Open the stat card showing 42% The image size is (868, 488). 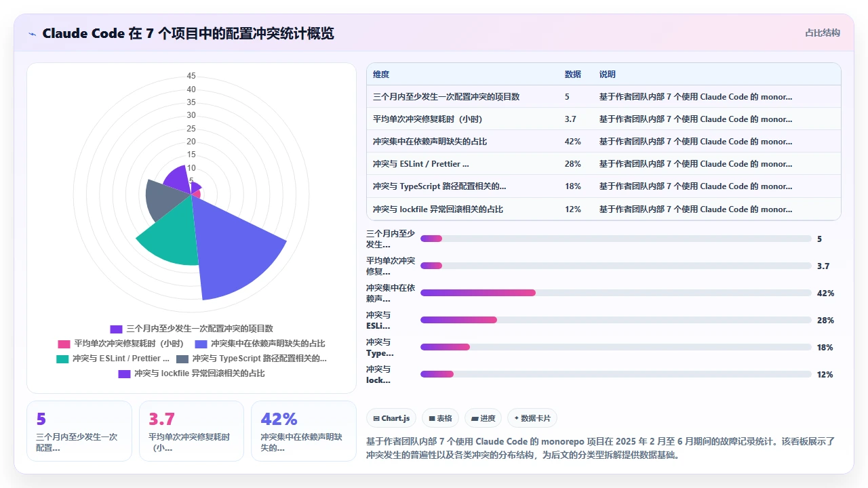point(304,431)
